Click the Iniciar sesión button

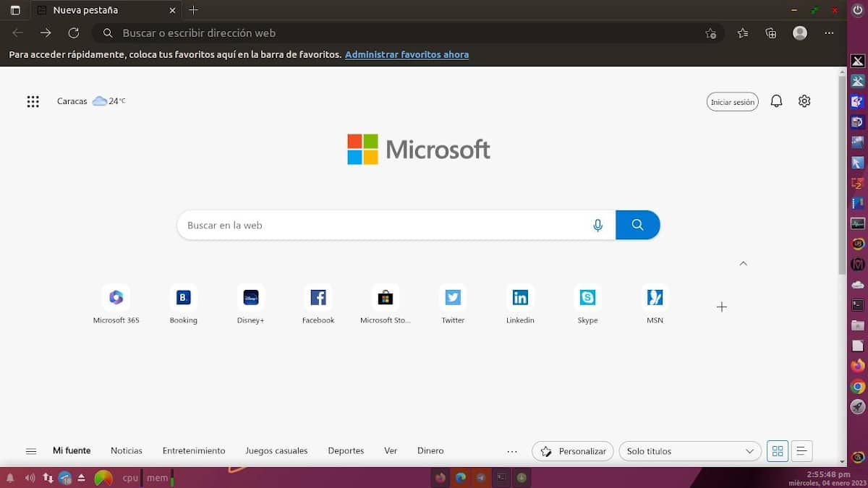coord(732,102)
